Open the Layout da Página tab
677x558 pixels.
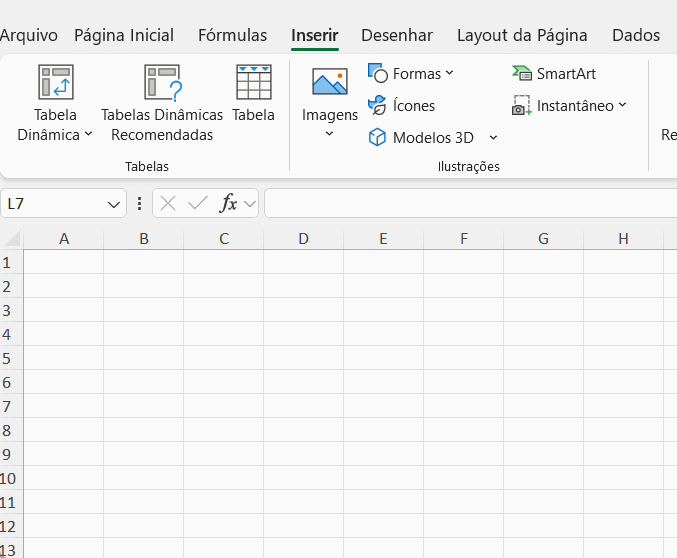point(522,35)
